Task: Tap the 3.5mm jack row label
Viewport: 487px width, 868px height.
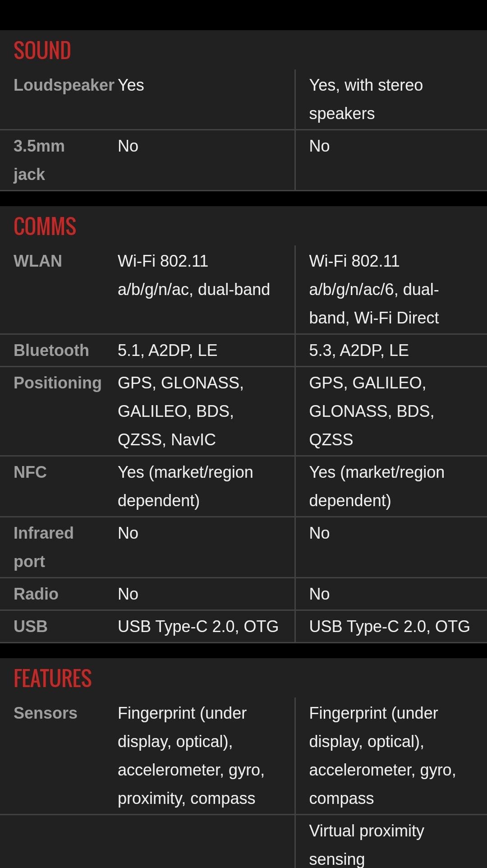Action: pyautogui.click(x=39, y=160)
